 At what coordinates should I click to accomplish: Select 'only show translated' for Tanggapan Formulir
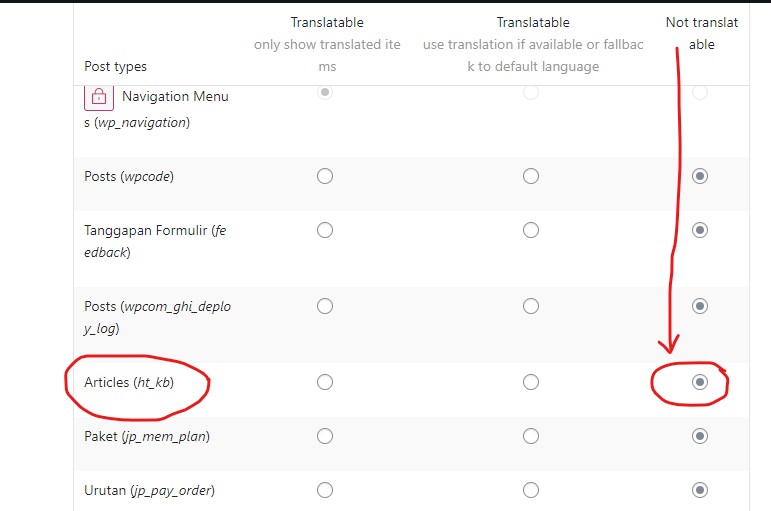[325, 230]
